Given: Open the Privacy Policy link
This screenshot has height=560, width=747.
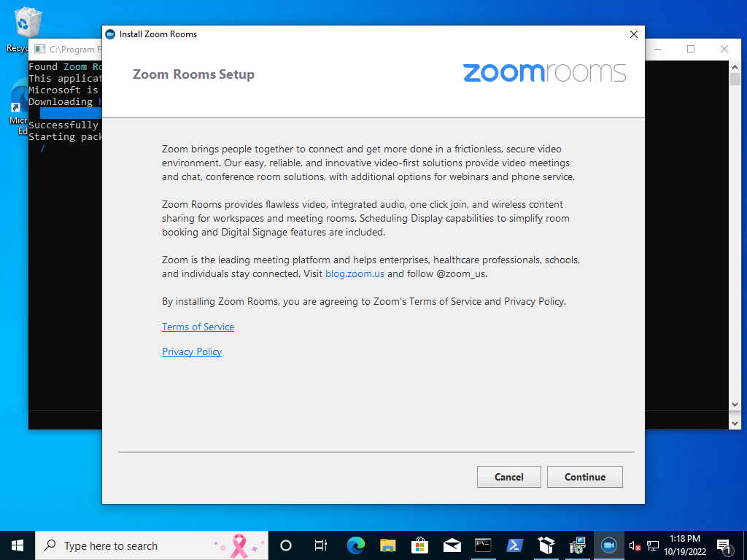Looking at the screenshot, I should (192, 351).
